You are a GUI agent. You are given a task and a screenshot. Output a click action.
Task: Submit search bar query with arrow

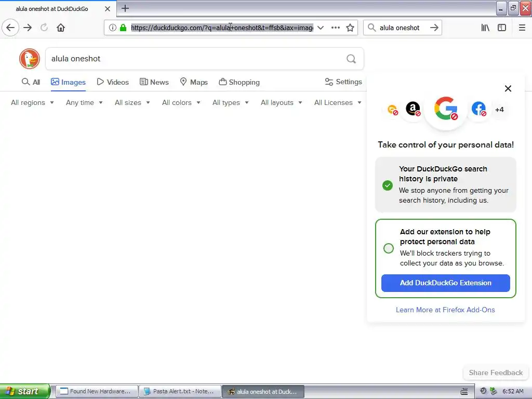tap(434, 28)
